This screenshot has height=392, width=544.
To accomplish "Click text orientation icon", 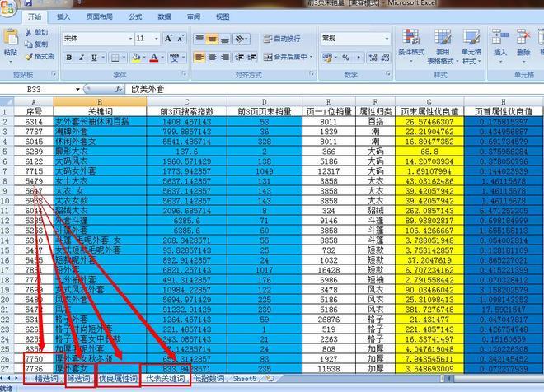I will pyautogui.click(x=239, y=39).
